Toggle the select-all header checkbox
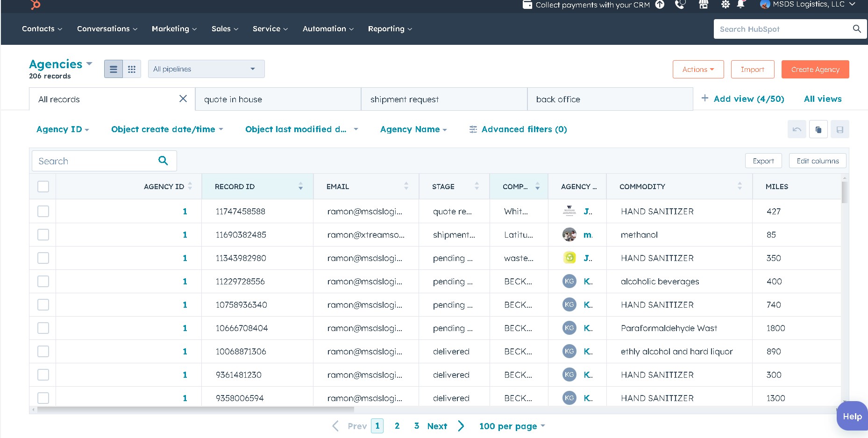Screen dimensions: 868x438 click(x=43, y=186)
